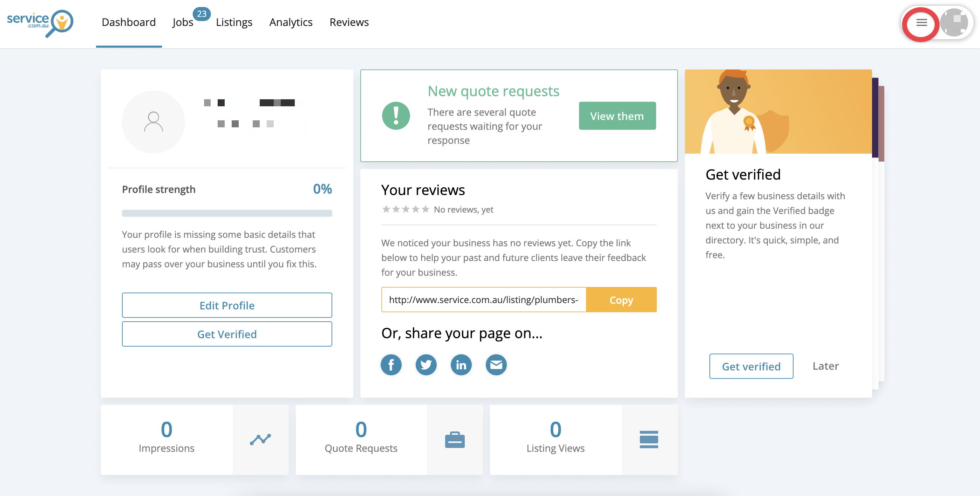This screenshot has height=496, width=980.
Task: Click the Edit Profile button
Action: (227, 305)
